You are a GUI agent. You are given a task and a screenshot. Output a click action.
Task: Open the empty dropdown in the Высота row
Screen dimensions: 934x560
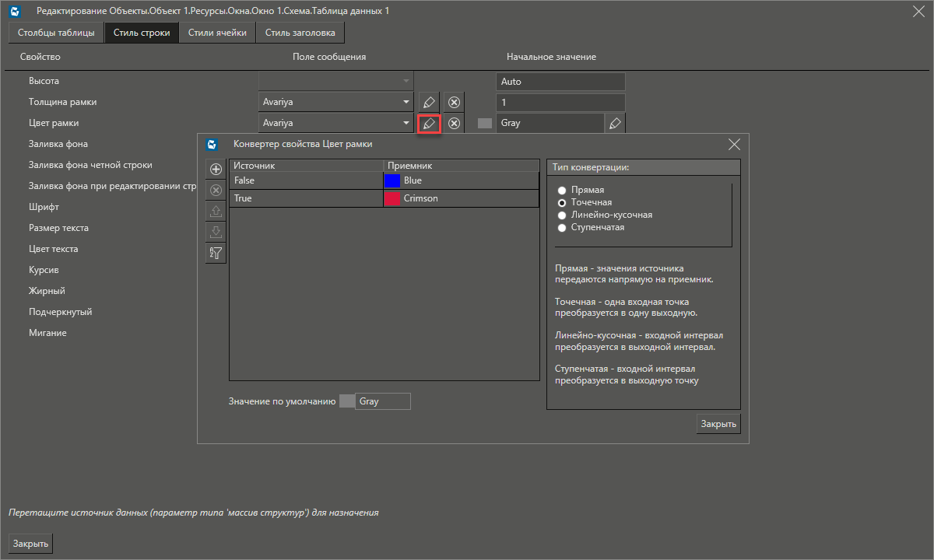tap(335, 81)
